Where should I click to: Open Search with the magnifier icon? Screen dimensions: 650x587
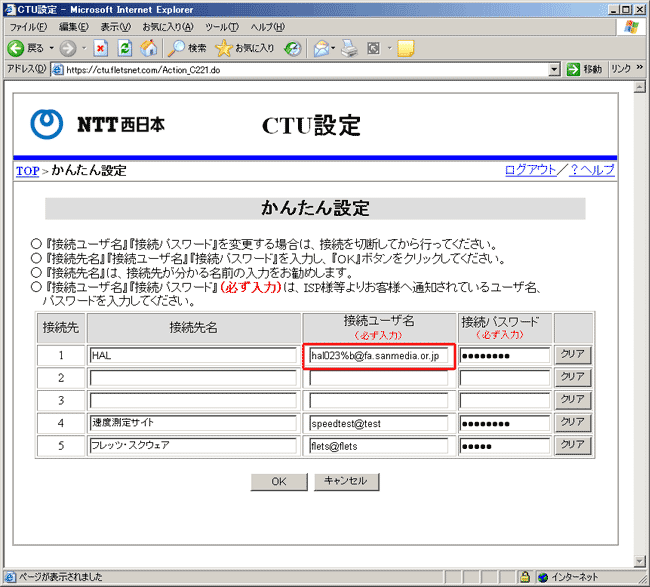[x=177, y=49]
